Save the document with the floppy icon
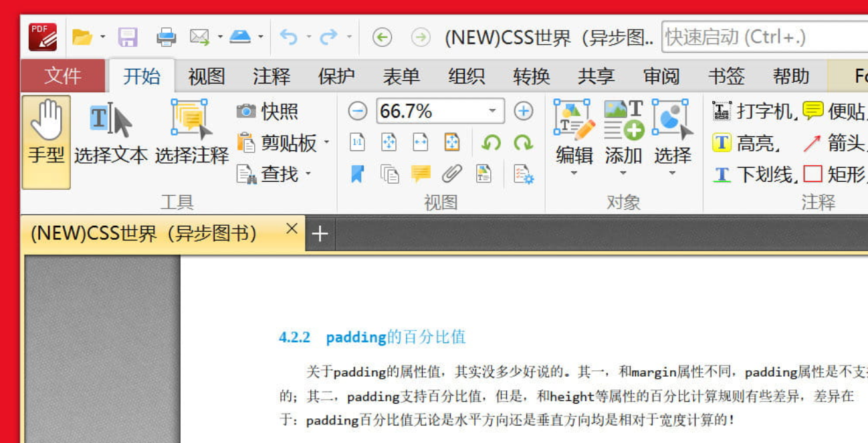This screenshot has width=868, height=443. coord(128,37)
